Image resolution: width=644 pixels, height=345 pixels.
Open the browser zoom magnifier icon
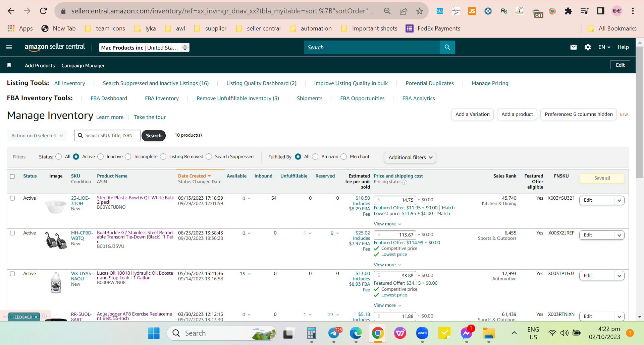(387, 11)
